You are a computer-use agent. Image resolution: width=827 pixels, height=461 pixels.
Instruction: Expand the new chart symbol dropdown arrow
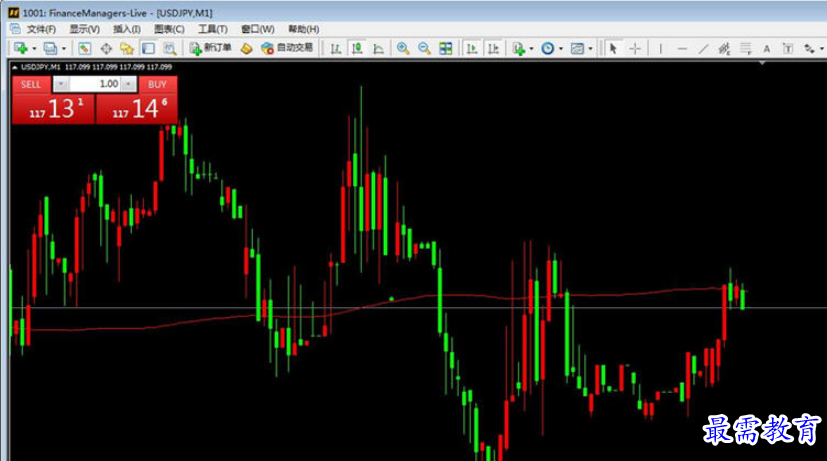point(34,49)
